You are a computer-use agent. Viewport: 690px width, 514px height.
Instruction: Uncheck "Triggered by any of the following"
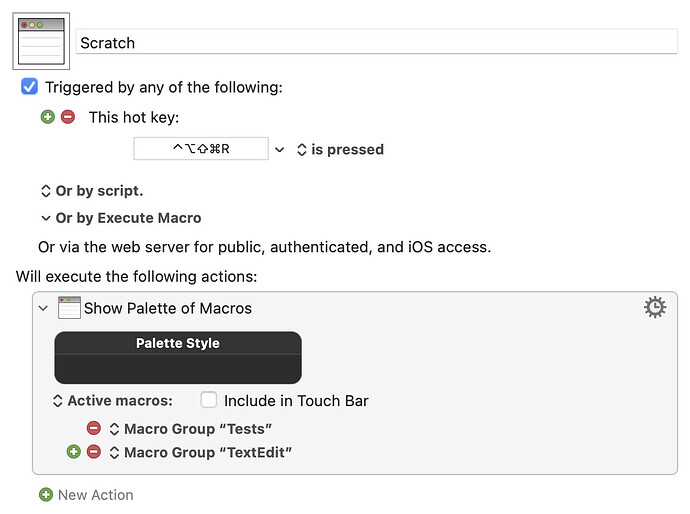[x=30, y=87]
